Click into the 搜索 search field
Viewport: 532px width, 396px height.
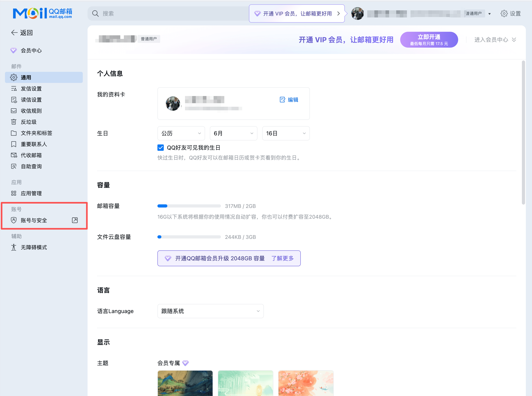tap(168, 13)
